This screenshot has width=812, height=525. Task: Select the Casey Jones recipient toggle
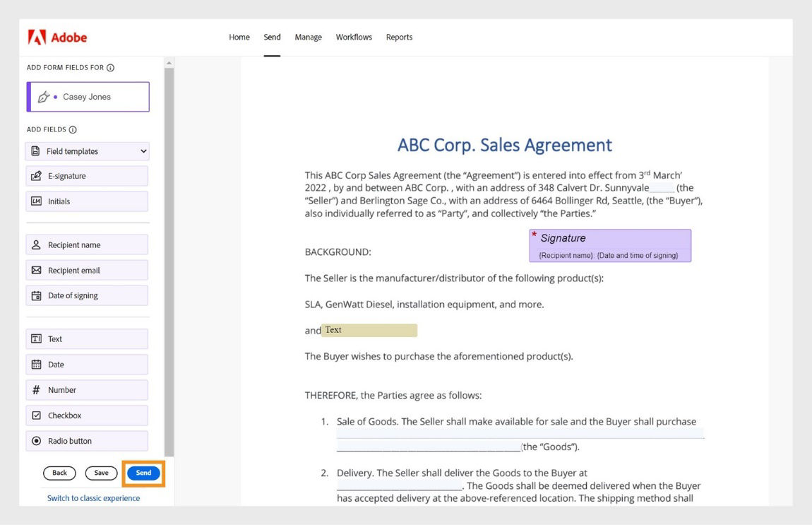87,96
